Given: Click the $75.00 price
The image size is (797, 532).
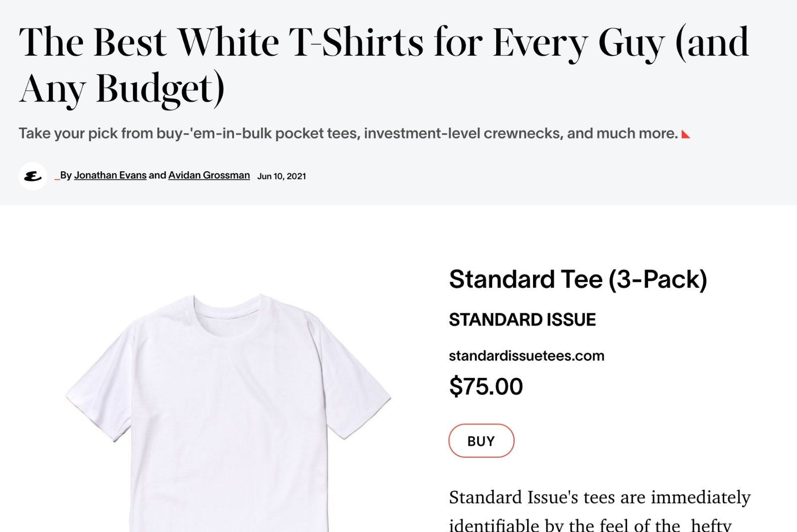Looking at the screenshot, I should (486, 387).
